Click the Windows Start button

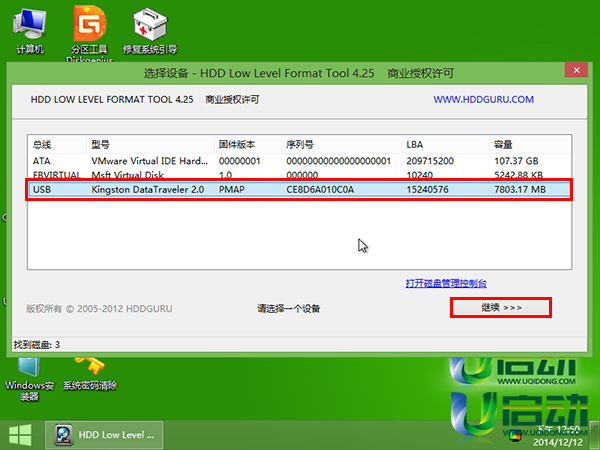tap(20, 435)
